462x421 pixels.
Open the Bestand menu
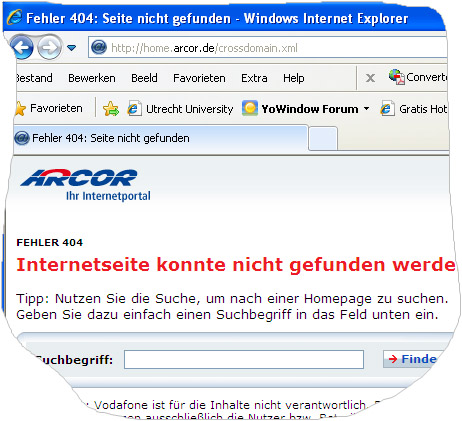(34, 78)
